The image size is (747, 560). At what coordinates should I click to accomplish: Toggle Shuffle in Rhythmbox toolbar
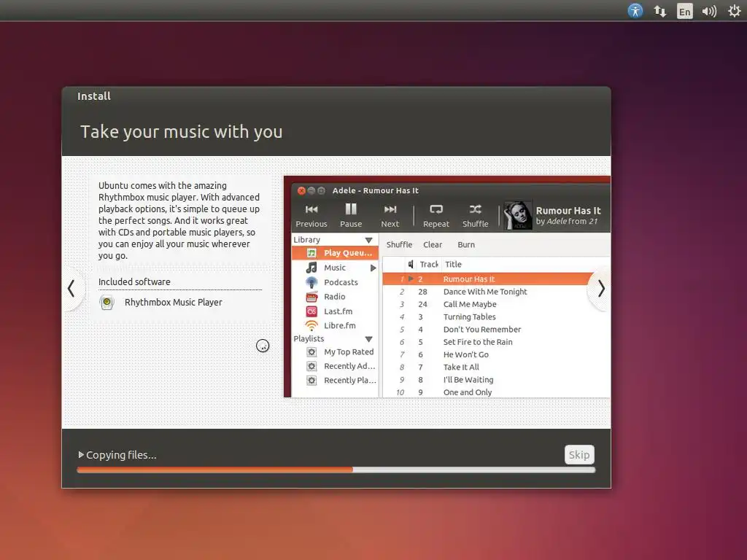click(476, 216)
